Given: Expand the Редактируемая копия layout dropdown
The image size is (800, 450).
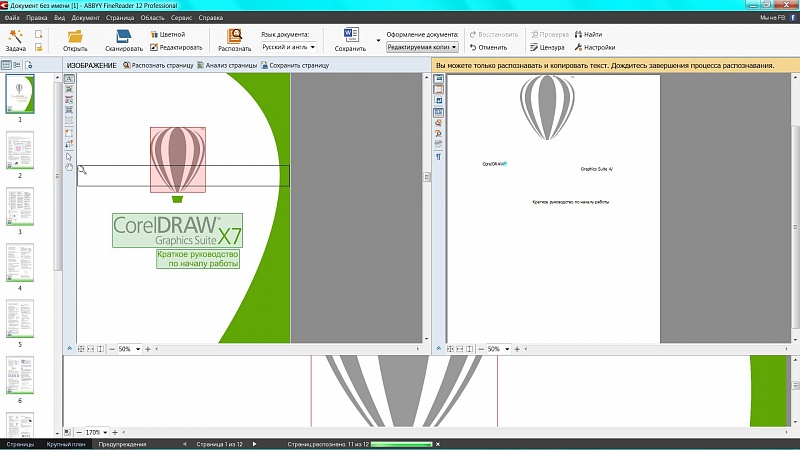Looking at the screenshot, I should click(422, 47).
